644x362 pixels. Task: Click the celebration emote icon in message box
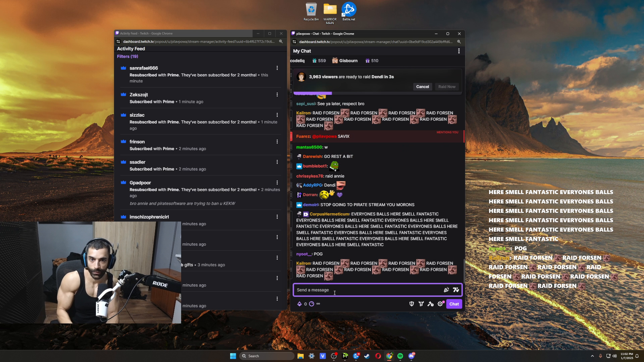pyautogui.click(x=446, y=290)
